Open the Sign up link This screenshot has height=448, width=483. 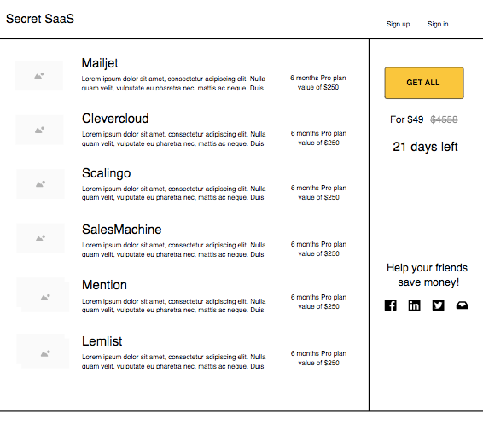[398, 24]
